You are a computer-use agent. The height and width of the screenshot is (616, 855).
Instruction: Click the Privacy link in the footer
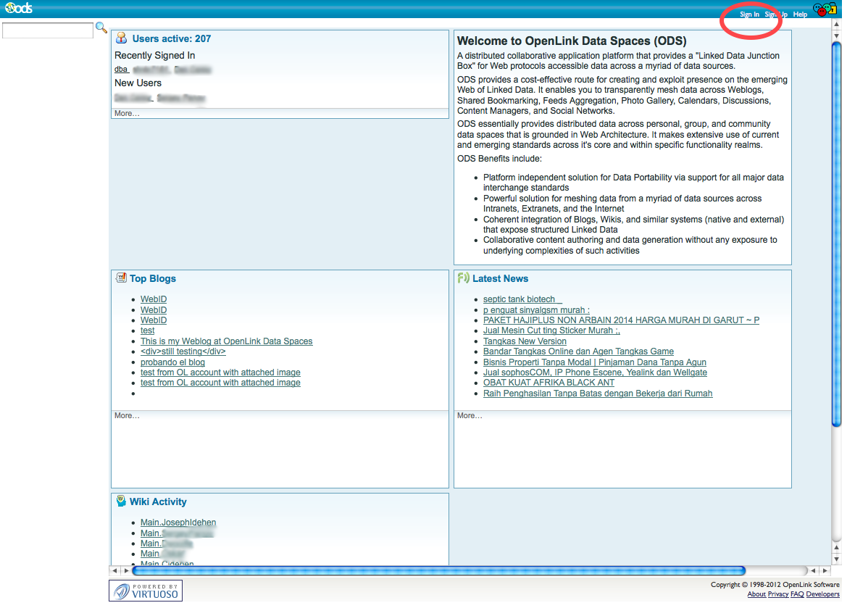(x=778, y=594)
